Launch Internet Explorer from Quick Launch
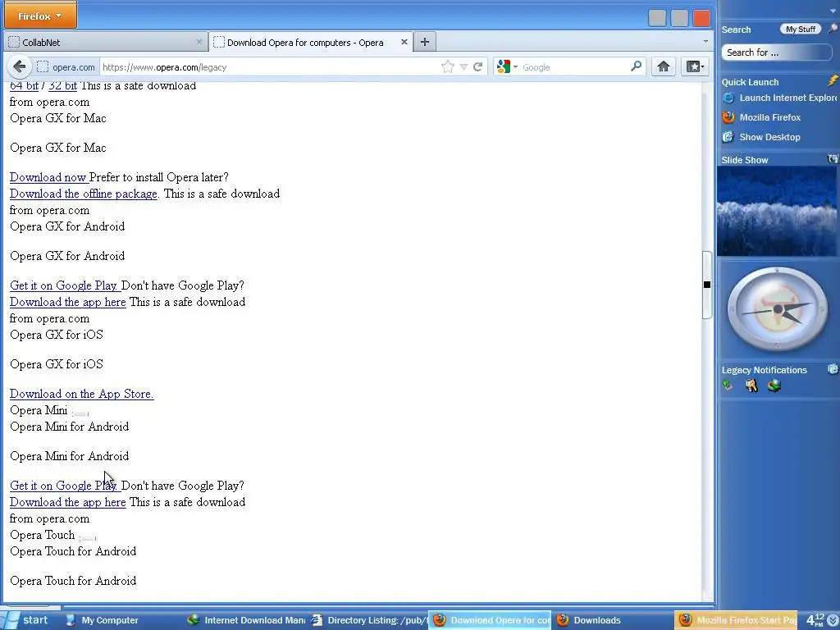The width and height of the screenshot is (840, 630). 779,98
